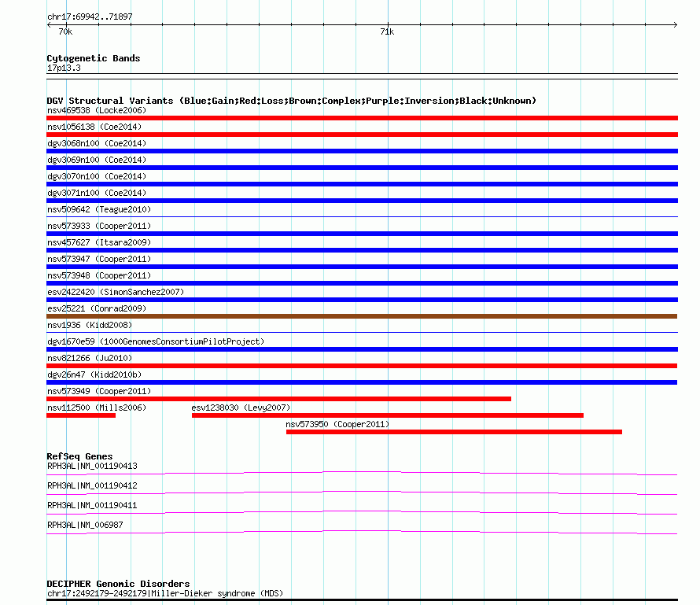Image resolution: width=700 pixels, height=605 pixels.
Task: Click the 17p13.3 band label
Action: (64, 68)
